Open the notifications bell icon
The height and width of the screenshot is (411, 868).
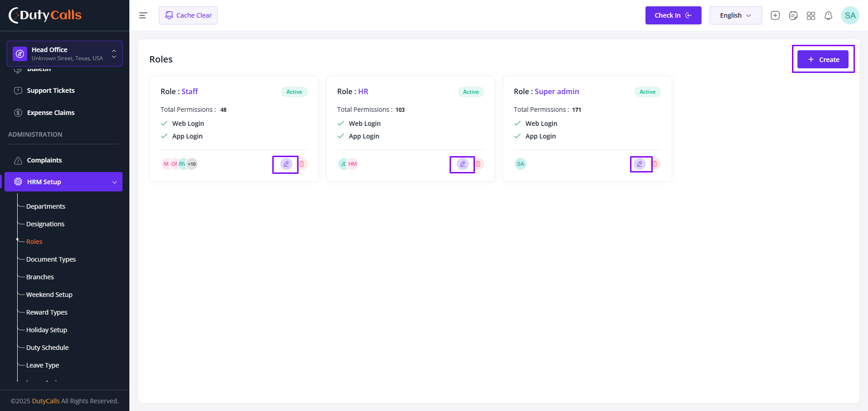[x=829, y=15]
